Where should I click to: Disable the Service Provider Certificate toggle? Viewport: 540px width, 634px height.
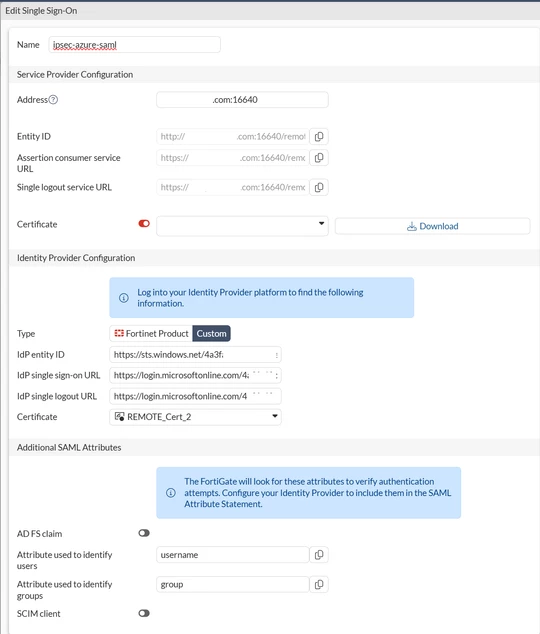click(x=144, y=224)
